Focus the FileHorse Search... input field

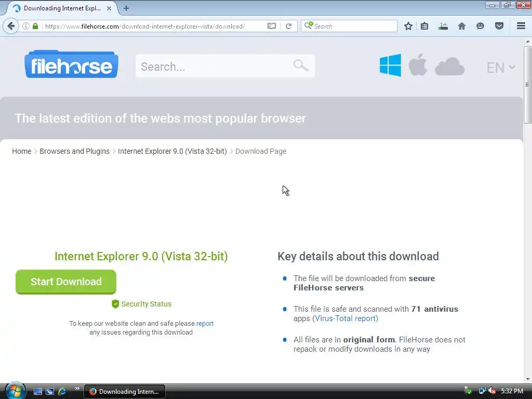point(225,66)
